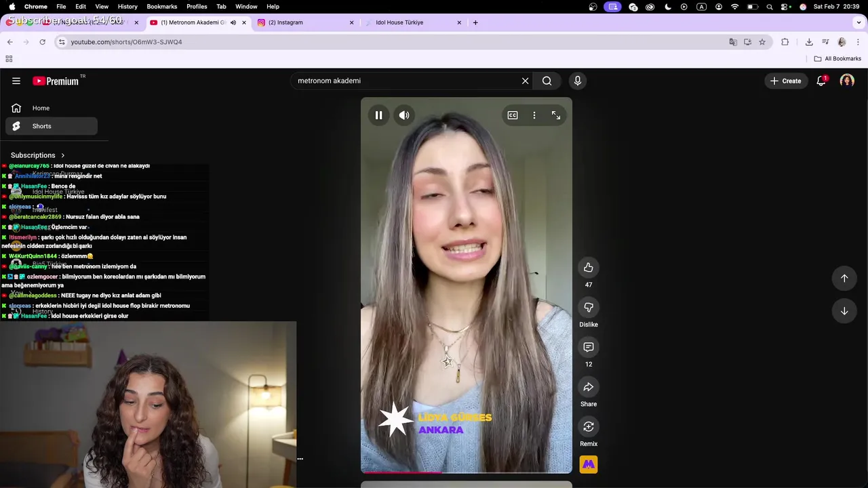The width and height of the screenshot is (868, 488).
Task: Open the Bookmarks menu
Action: point(162,7)
